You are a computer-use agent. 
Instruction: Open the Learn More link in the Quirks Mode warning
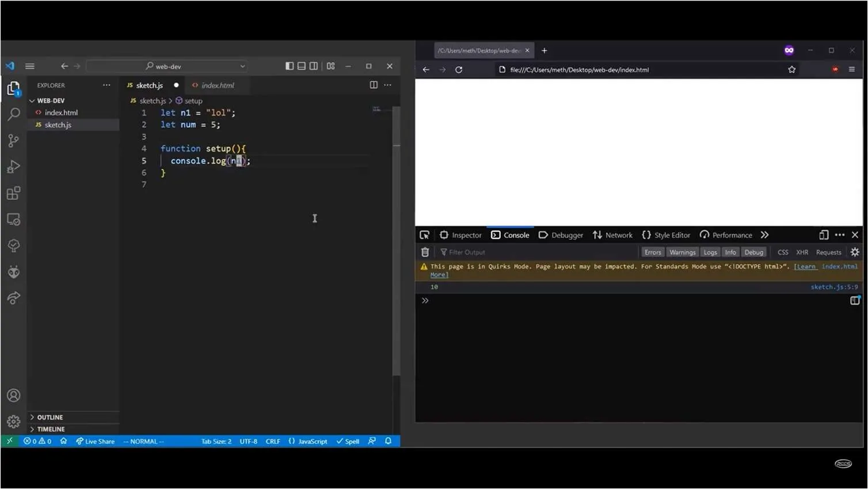[x=806, y=266]
